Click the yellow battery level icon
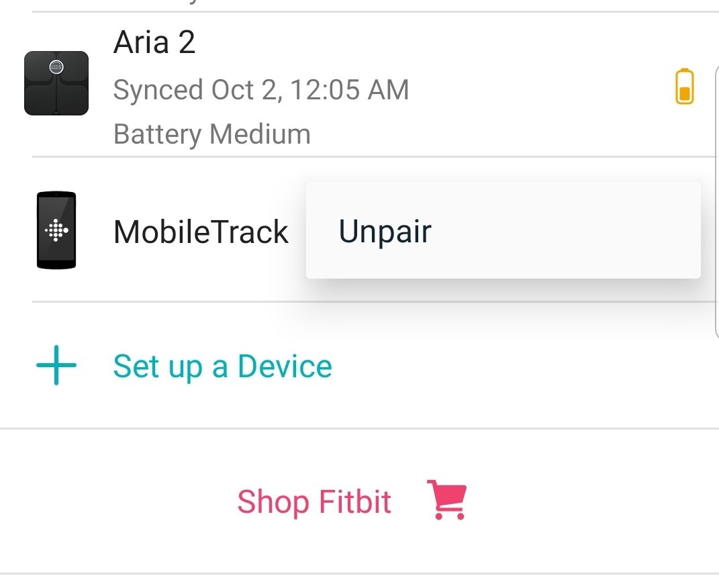Screen dimensions: 719x588 (x=684, y=87)
